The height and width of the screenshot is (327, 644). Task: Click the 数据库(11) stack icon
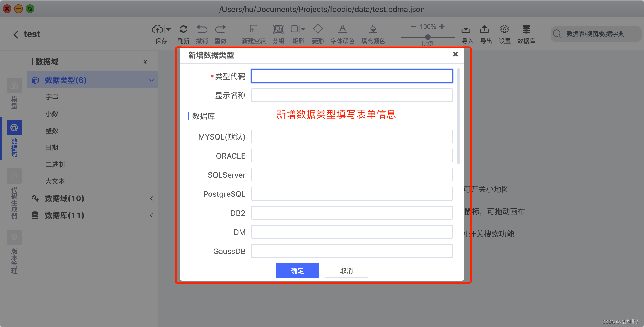point(35,215)
